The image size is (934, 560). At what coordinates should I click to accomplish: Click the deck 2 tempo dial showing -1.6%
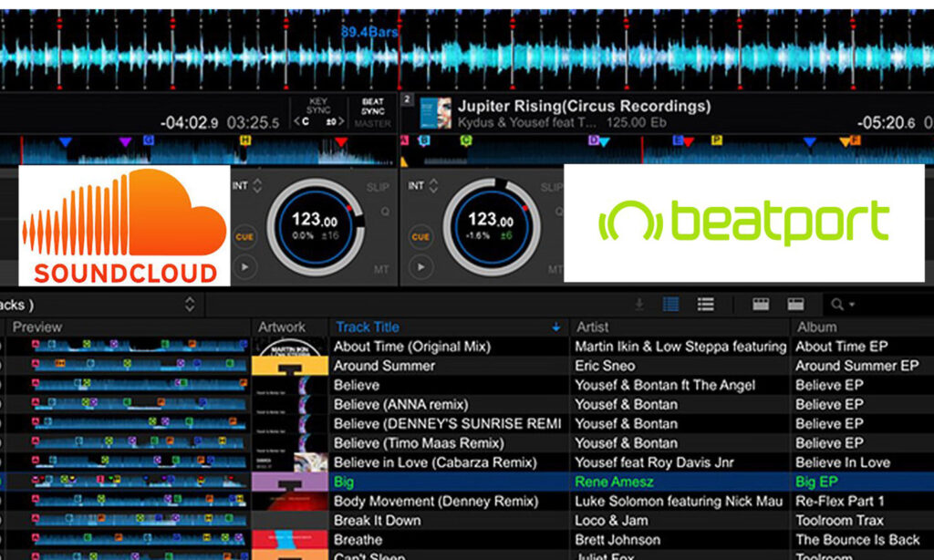491,227
